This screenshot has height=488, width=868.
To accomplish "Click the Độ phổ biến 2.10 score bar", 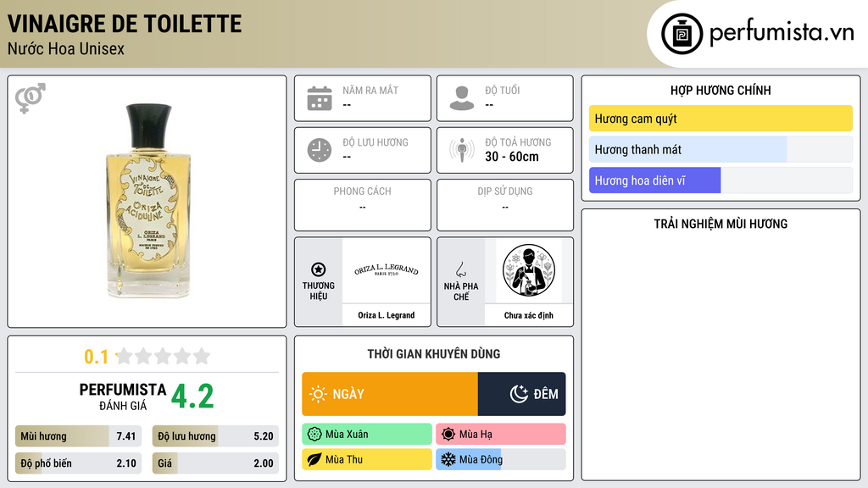I will coord(79,463).
